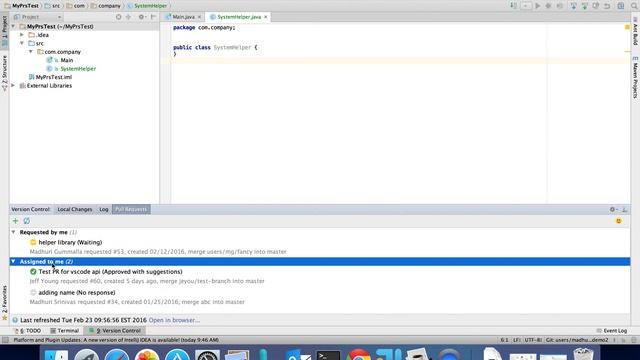Close the SystemHelper.java tab

(266, 17)
